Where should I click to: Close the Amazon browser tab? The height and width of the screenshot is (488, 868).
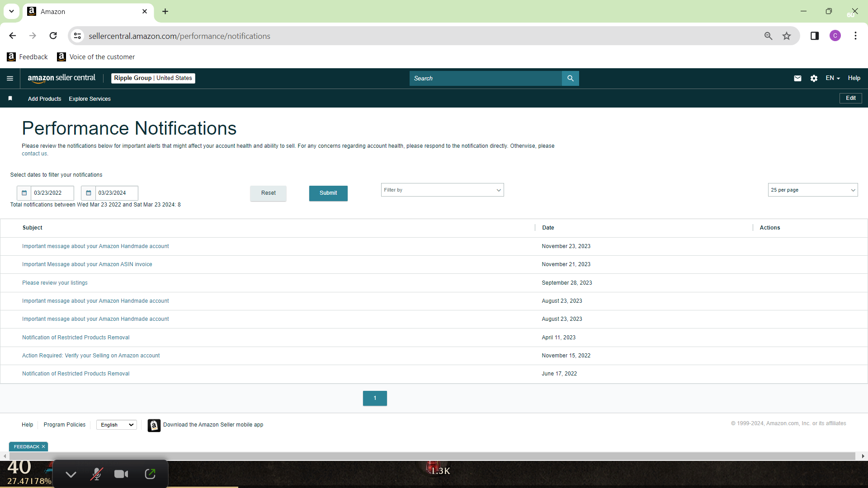coord(145,11)
